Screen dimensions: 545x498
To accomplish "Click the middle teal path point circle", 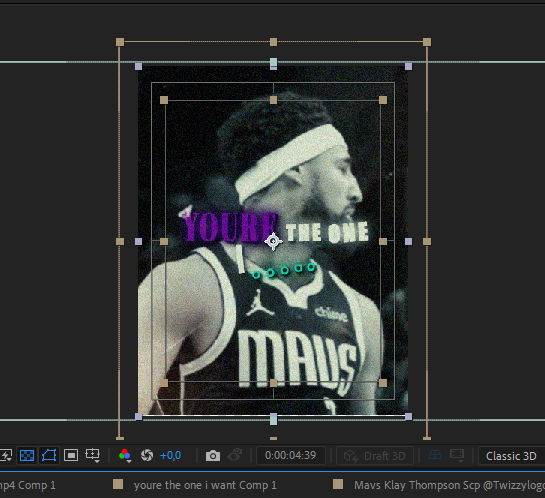I will pyautogui.click(x=285, y=270).
